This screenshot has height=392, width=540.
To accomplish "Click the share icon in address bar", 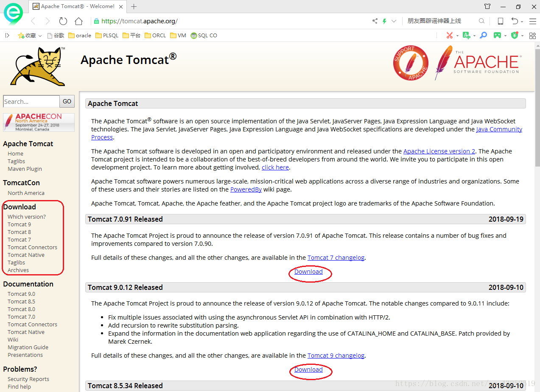I will coord(375,21).
